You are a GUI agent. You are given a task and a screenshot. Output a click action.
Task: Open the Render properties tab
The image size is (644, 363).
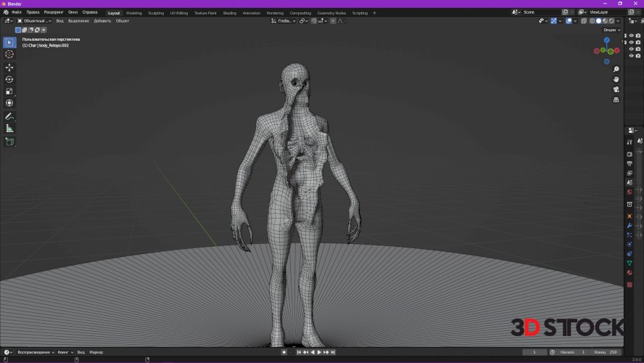(x=629, y=154)
